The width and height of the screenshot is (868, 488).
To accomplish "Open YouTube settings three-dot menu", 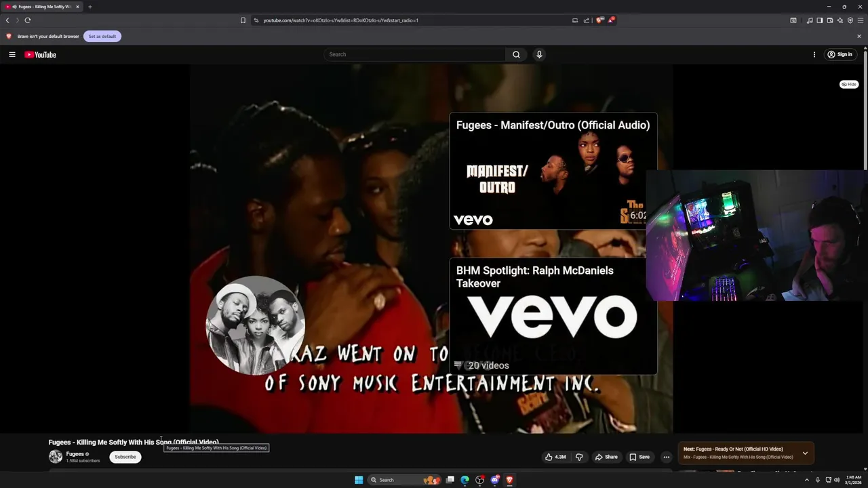I will pos(814,54).
